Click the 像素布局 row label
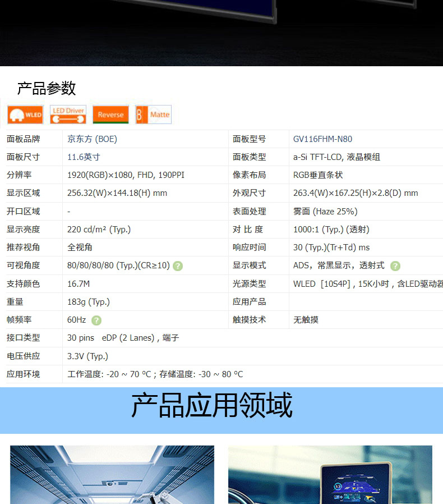The height and width of the screenshot is (504, 443). tap(249, 175)
